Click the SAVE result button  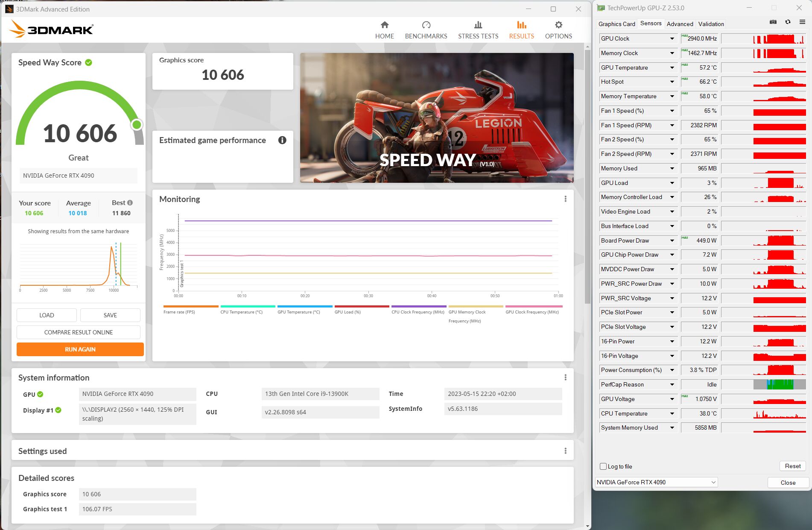click(x=110, y=315)
